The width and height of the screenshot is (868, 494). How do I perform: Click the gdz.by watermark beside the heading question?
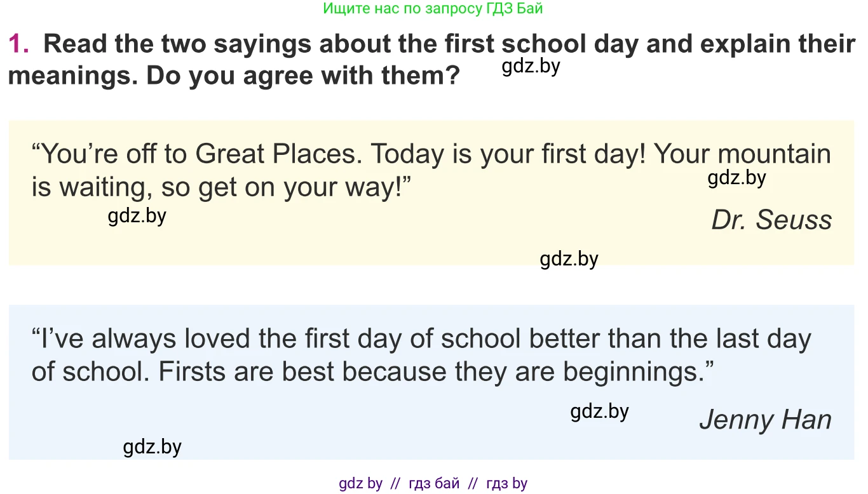coord(531,66)
